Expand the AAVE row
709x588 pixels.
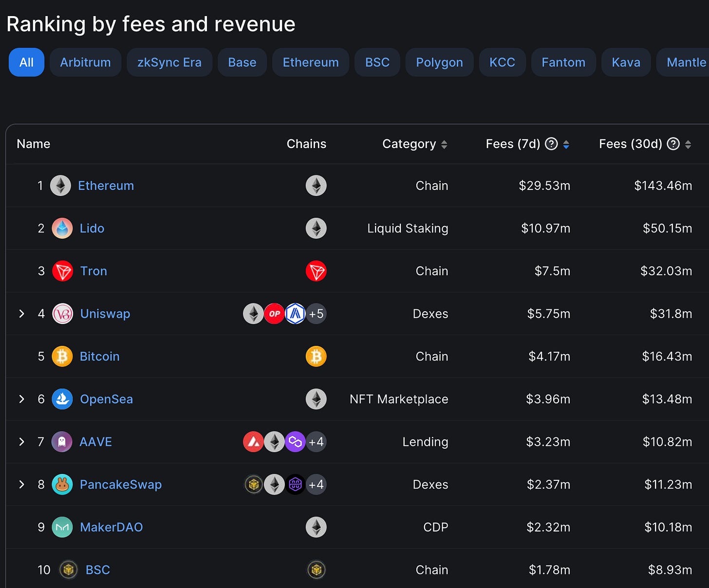(x=21, y=442)
